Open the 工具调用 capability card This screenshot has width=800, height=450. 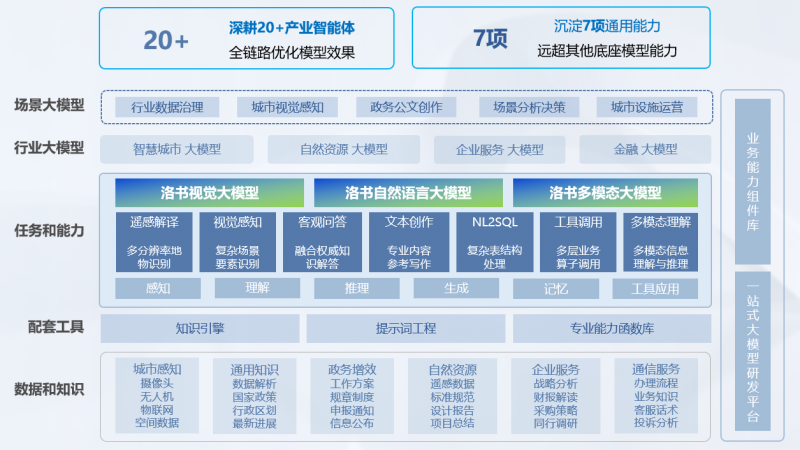(578, 243)
